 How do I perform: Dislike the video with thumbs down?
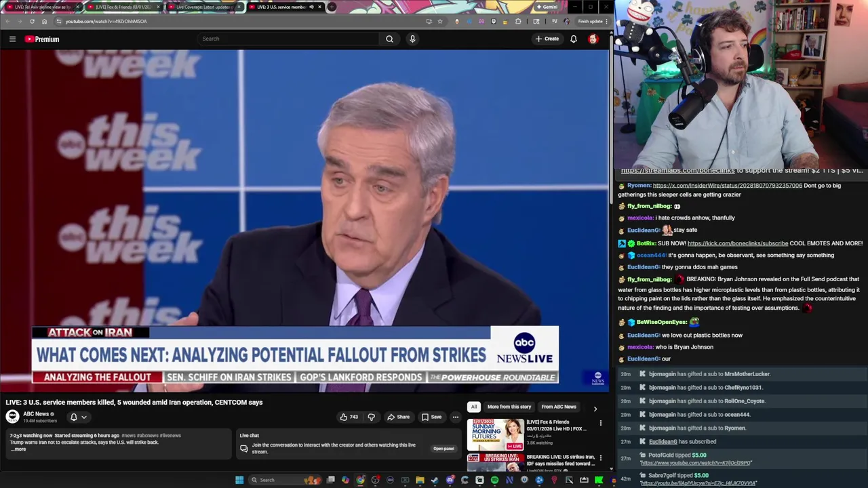371,417
